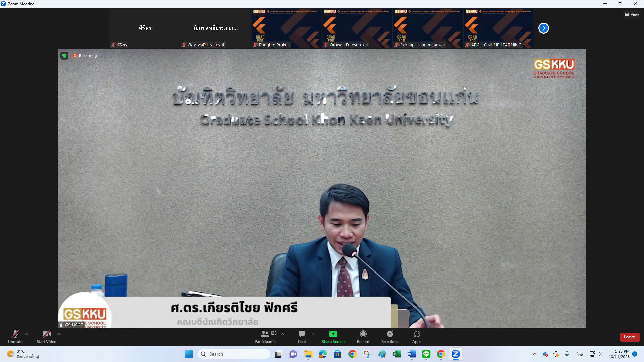This screenshot has width=644, height=362.
Task: Open the View layout menu
Action: pyautogui.click(x=632, y=14)
